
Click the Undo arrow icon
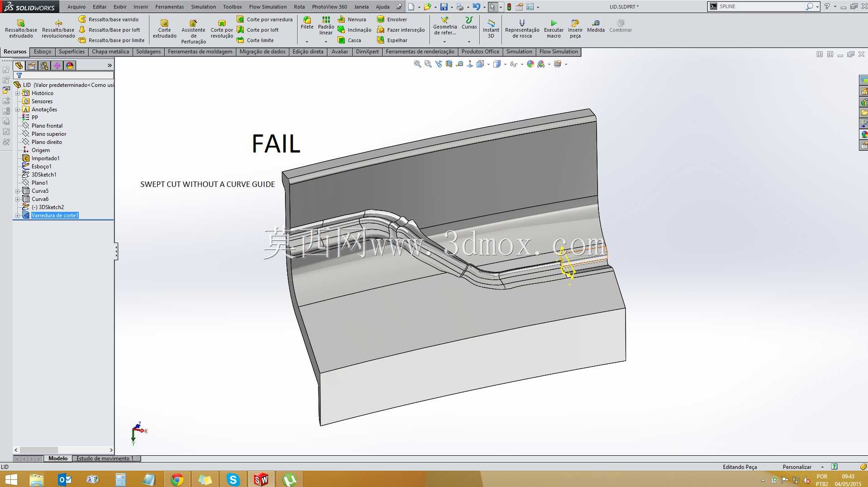coord(476,7)
